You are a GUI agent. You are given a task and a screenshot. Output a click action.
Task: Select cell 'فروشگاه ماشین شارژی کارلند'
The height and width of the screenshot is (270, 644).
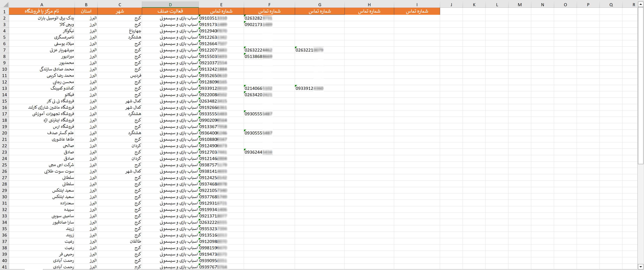click(x=42, y=107)
